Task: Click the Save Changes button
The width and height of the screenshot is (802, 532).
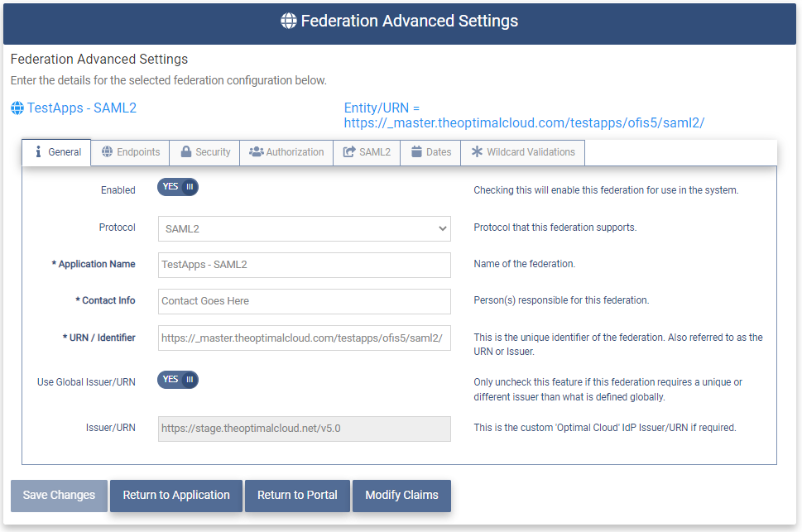Action: click(x=59, y=496)
